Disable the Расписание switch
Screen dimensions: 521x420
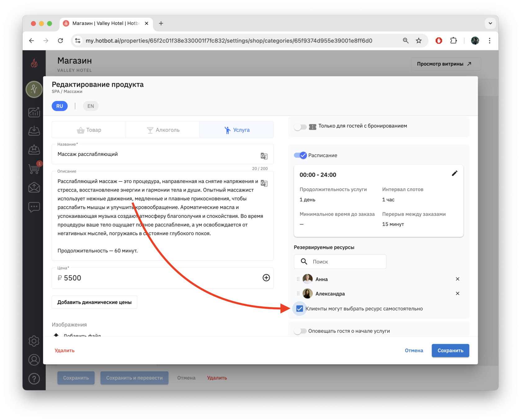[300, 155]
